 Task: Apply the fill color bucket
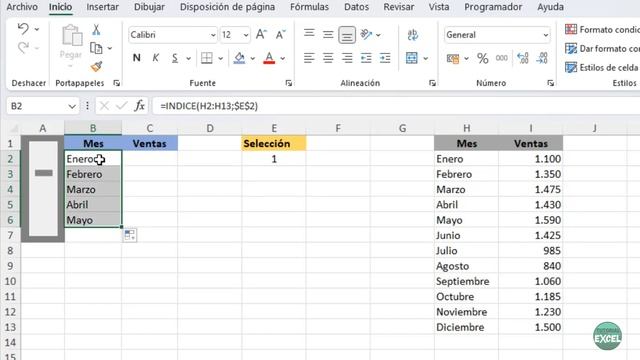(x=239, y=58)
